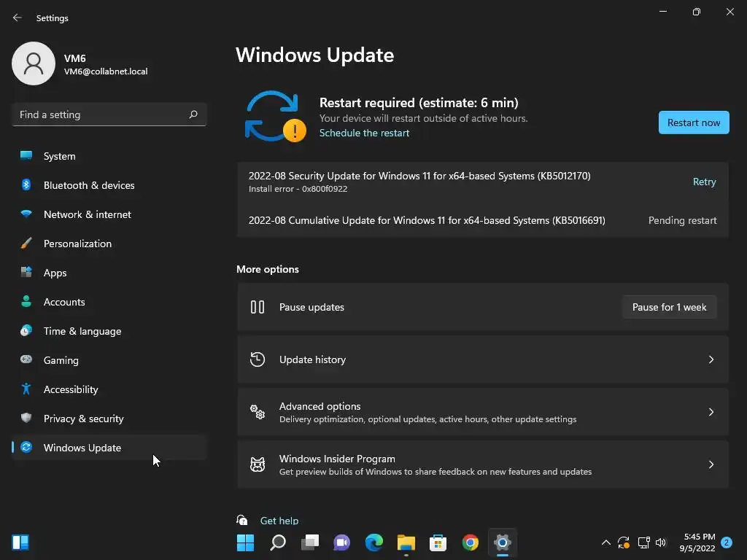Select Privacy & security in sidebar
Image resolution: width=747 pixels, height=560 pixels.
109,419
